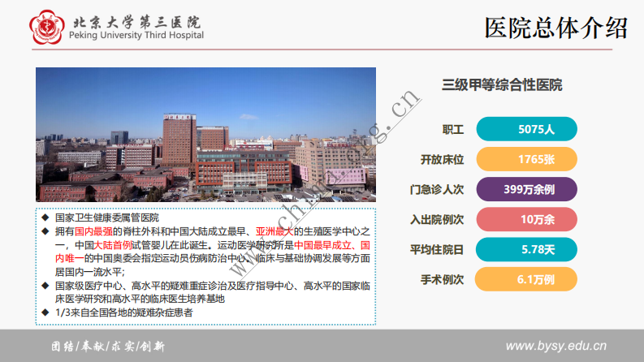Viewport: 644px width, 362px height.
Task: Select the 医院总体介绍 slide title
Action: point(556,28)
